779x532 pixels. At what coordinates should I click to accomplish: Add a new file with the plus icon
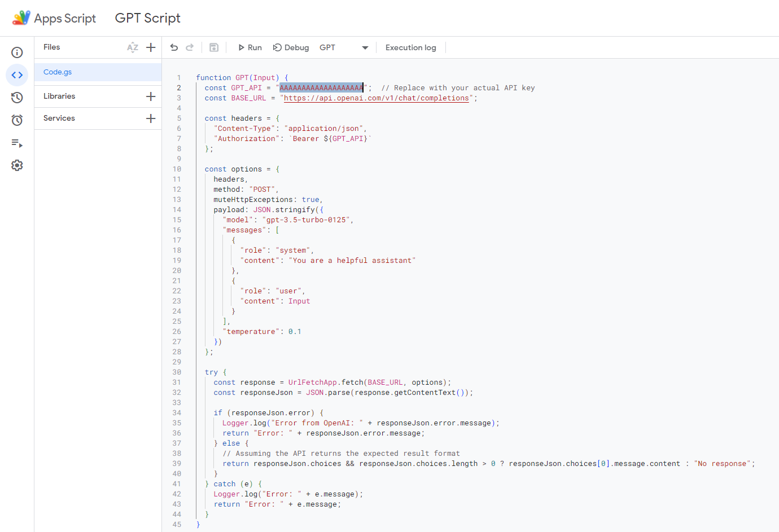click(151, 47)
